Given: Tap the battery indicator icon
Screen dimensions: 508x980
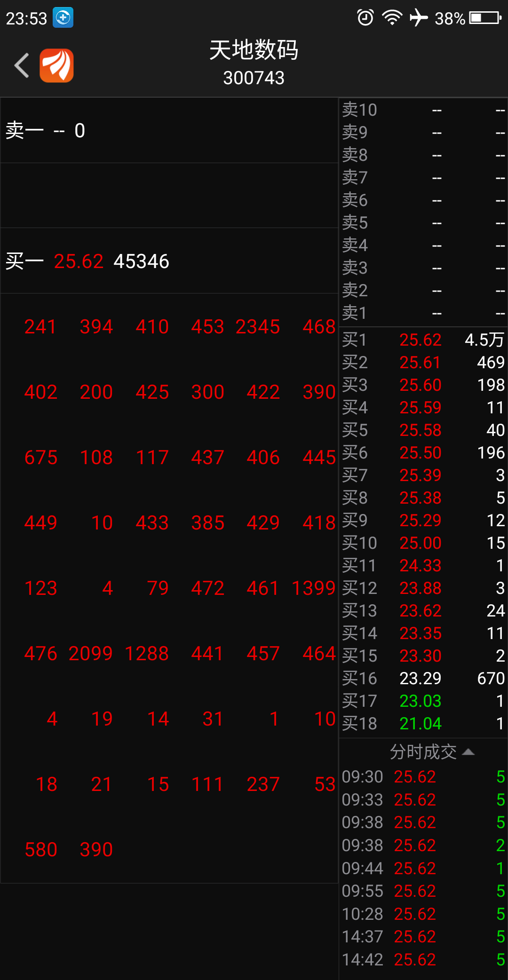Looking at the screenshot, I should 485,18.
